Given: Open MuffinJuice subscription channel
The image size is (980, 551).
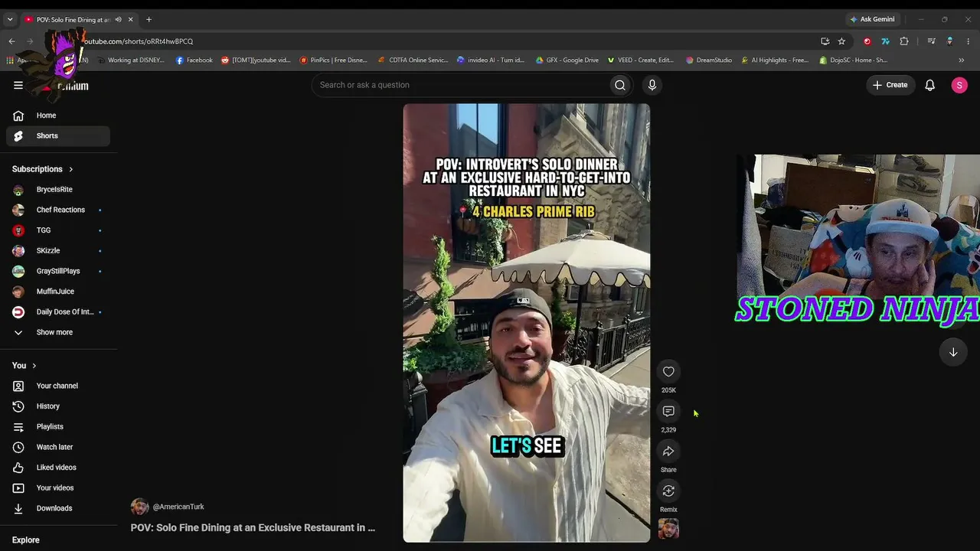Looking at the screenshot, I should (58, 292).
